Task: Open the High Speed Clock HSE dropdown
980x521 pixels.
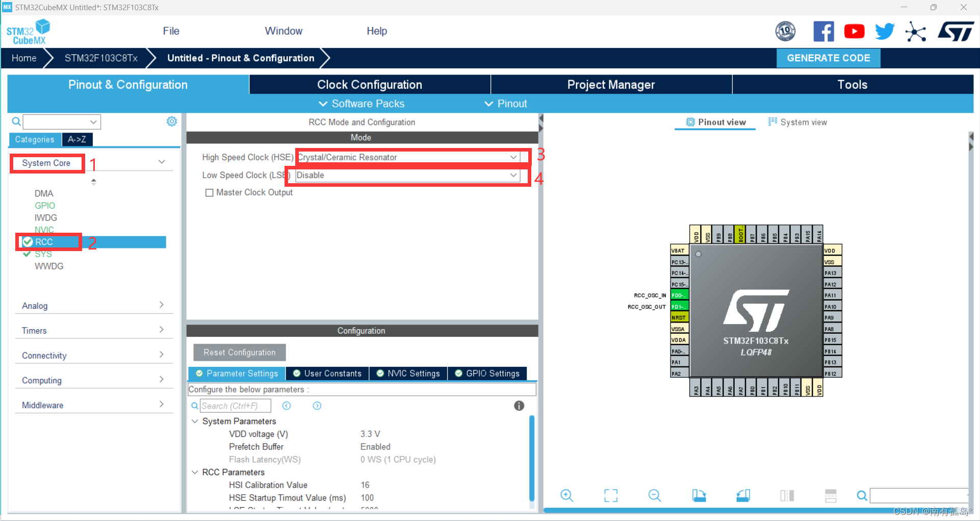Action: [408, 157]
